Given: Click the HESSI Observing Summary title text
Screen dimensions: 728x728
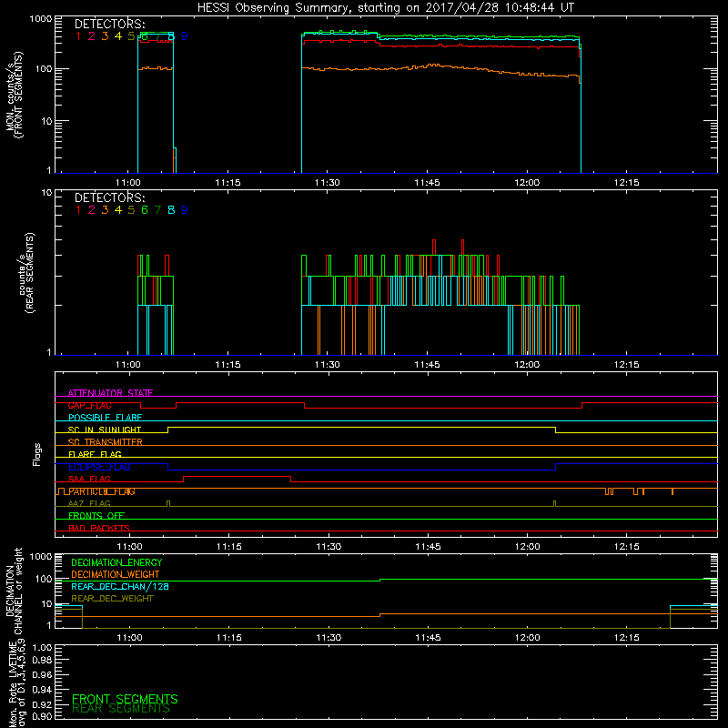Looking at the screenshot, I should click(x=386, y=8).
